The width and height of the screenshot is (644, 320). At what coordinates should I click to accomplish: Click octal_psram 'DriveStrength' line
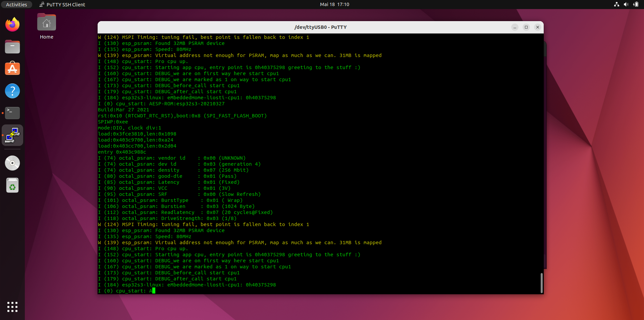click(167, 218)
